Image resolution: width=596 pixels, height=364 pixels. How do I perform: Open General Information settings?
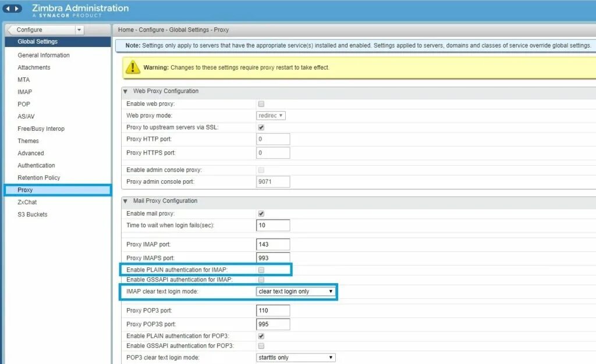[43, 55]
